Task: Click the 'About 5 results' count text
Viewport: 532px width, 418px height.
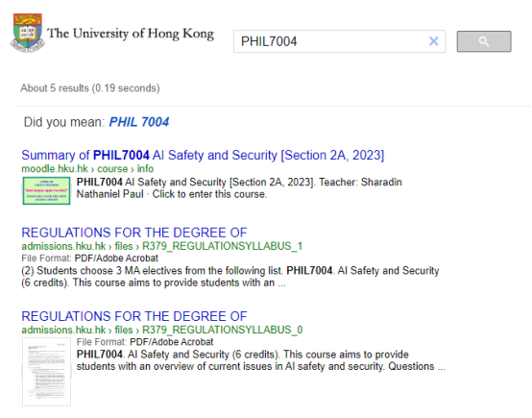Action: point(90,88)
